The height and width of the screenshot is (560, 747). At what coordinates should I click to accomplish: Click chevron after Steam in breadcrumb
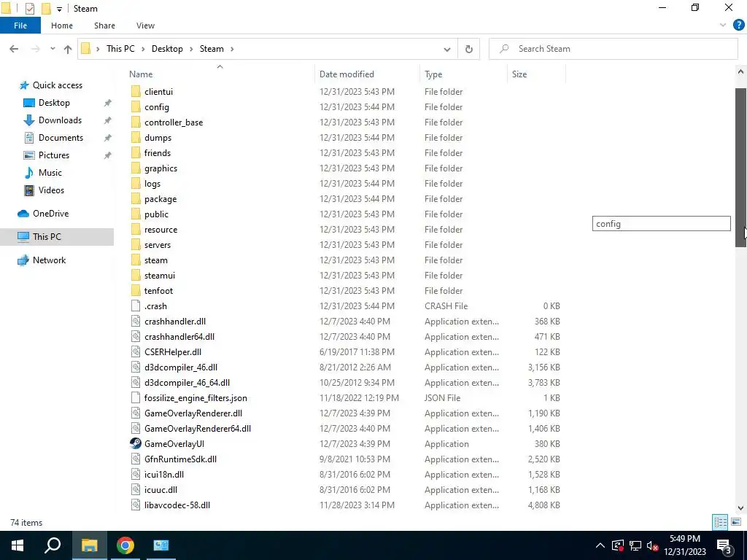point(232,49)
